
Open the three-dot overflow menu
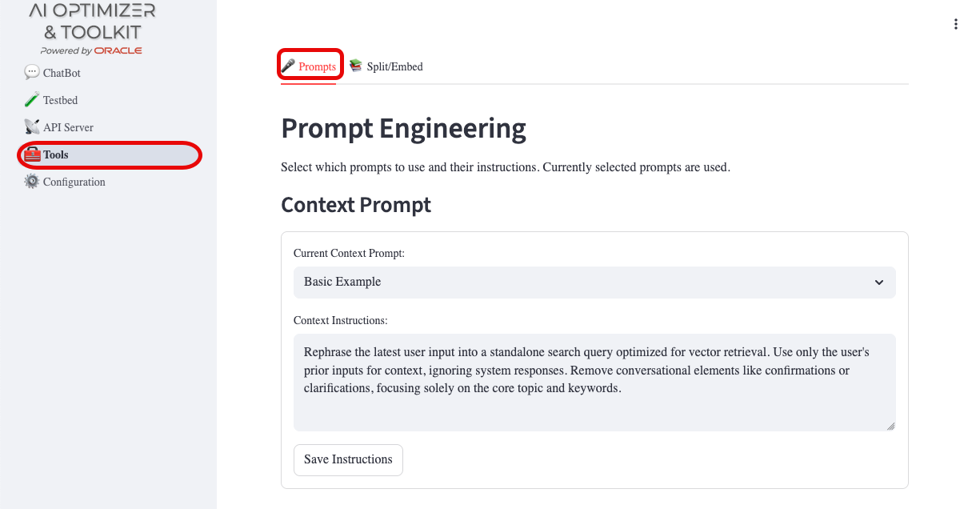pos(956,24)
